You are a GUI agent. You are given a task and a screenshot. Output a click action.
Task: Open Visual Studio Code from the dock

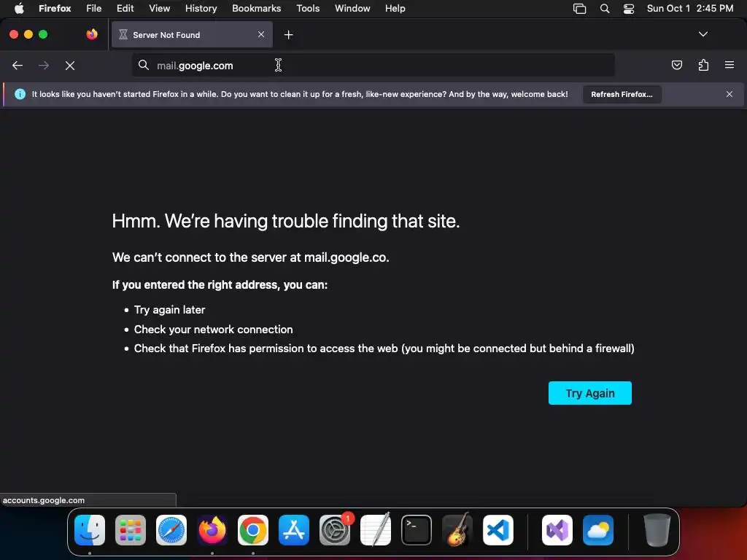click(498, 530)
